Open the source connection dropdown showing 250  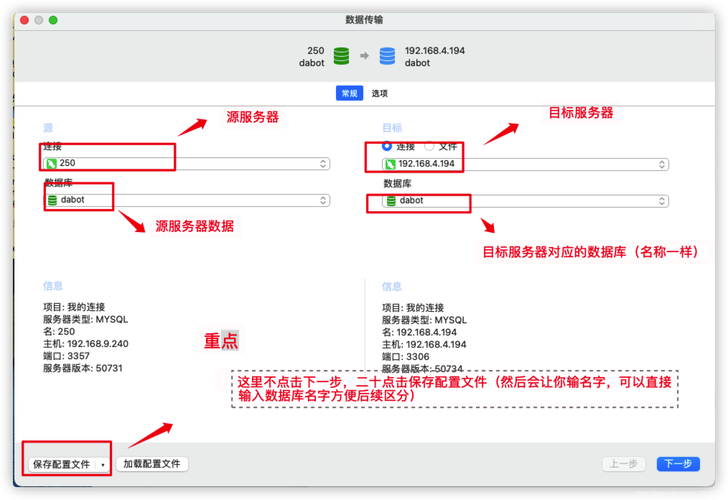[186, 163]
